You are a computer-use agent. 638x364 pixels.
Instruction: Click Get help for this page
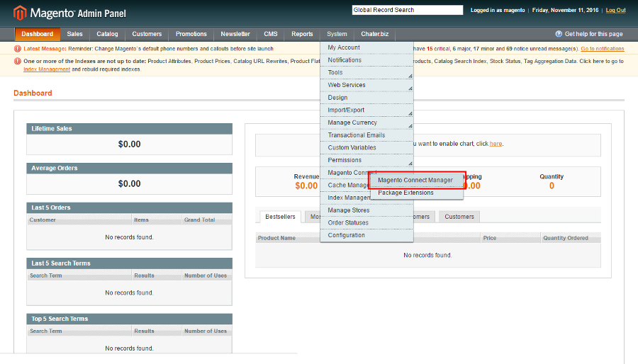tap(593, 34)
